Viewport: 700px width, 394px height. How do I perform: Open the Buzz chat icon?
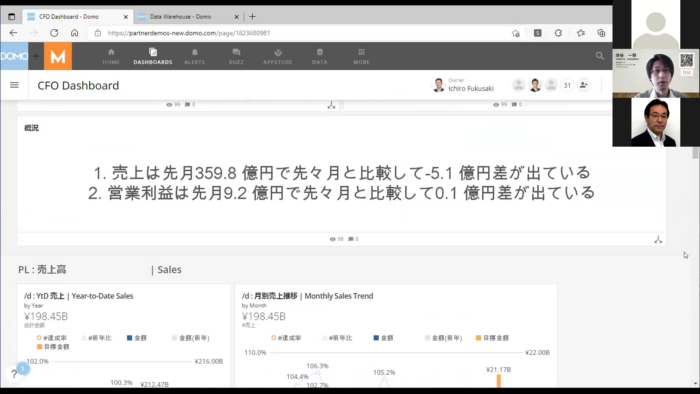[x=236, y=56]
